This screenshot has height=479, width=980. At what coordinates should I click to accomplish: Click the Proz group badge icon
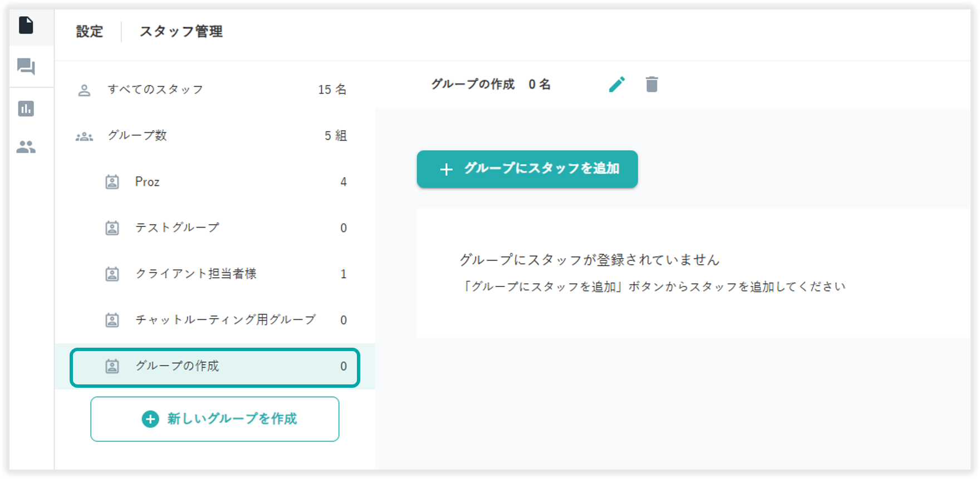(x=112, y=182)
